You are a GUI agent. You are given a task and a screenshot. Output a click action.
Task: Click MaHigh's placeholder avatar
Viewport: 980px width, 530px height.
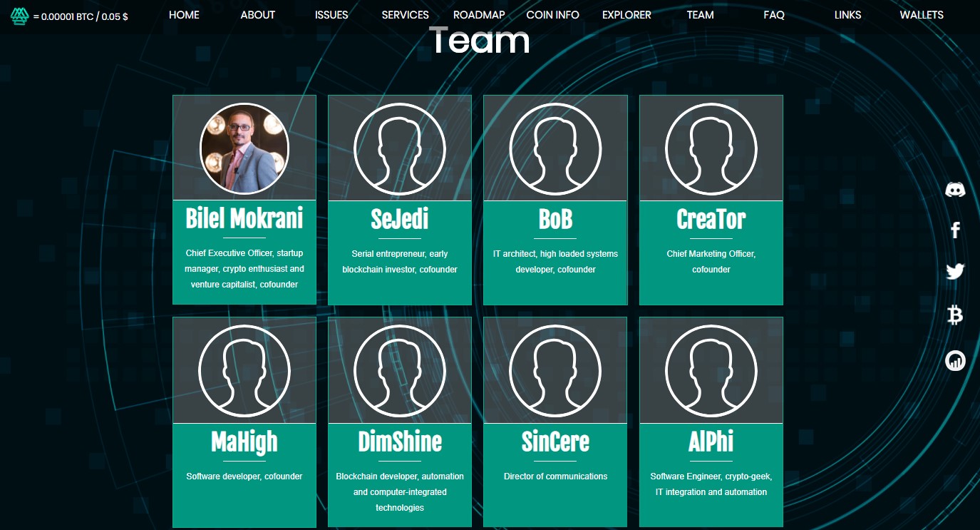pyautogui.click(x=244, y=371)
